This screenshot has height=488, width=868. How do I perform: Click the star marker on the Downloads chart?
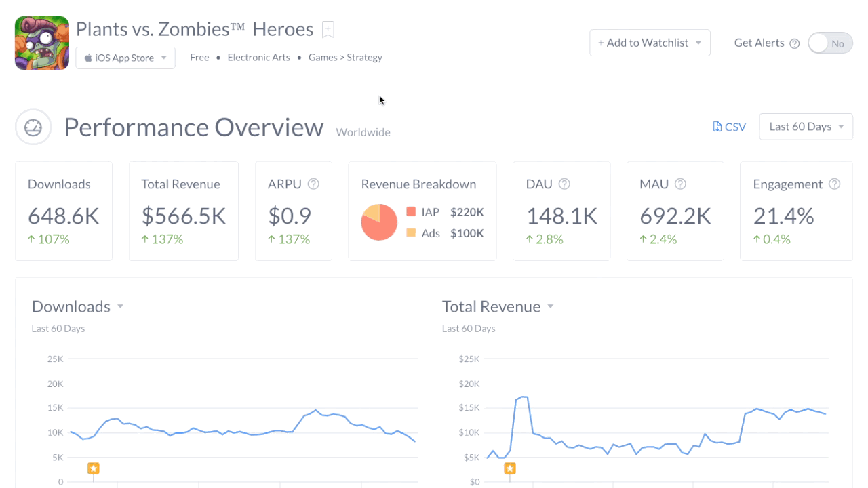pos(93,468)
